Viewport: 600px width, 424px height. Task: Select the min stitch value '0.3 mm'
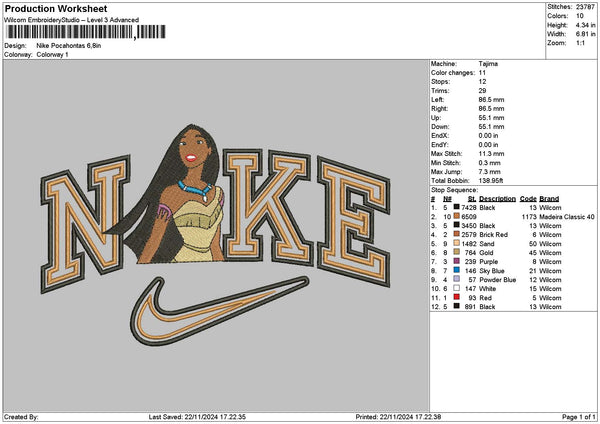pyautogui.click(x=488, y=163)
